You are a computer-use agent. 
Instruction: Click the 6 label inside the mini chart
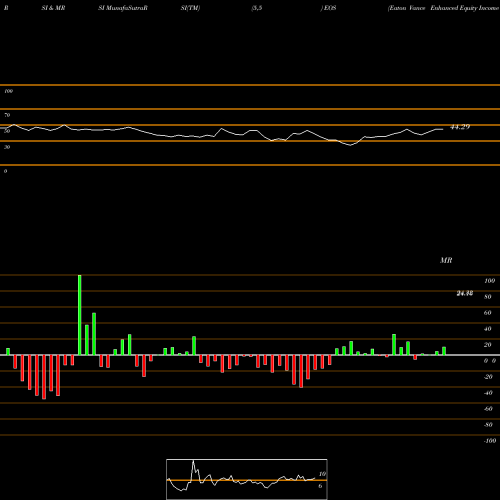point(320,486)
